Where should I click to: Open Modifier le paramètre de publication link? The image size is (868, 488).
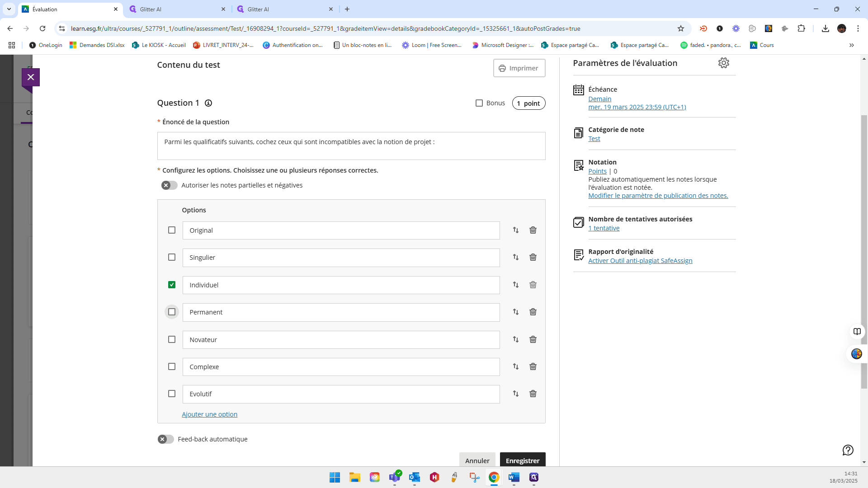click(658, 196)
